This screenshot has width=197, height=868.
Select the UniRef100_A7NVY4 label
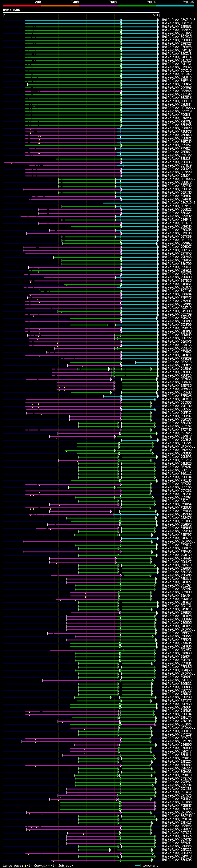[x=177, y=118]
